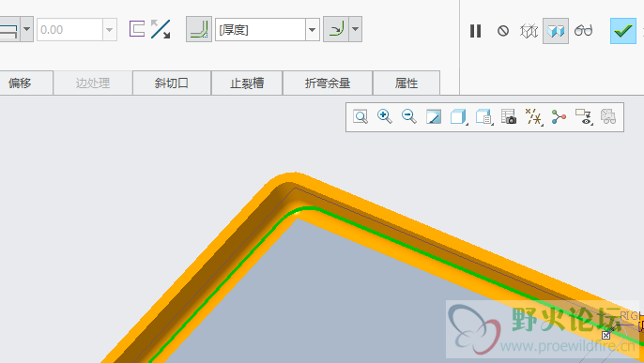
Task: Click the drag handle square on the model
Action: (606, 335)
